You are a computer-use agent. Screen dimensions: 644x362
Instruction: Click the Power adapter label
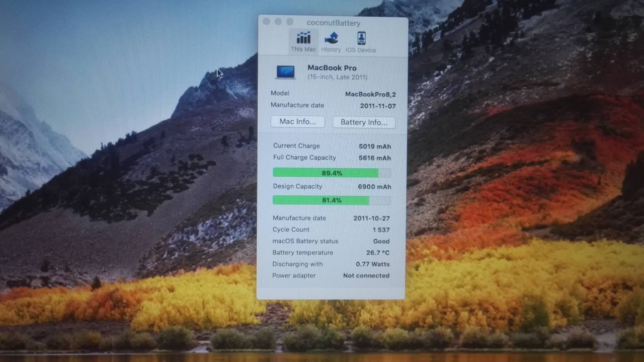pyautogui.click(x=294, y=275)
